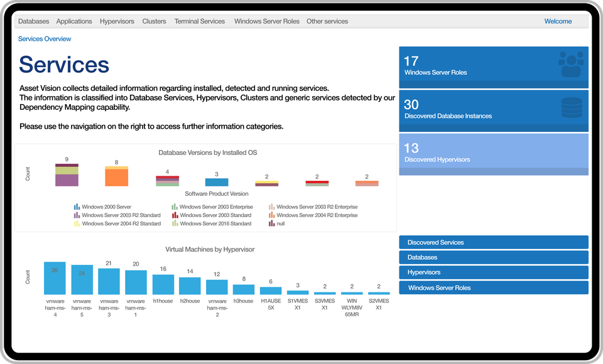
Task: Click the Welcome link
Action: 558,21
